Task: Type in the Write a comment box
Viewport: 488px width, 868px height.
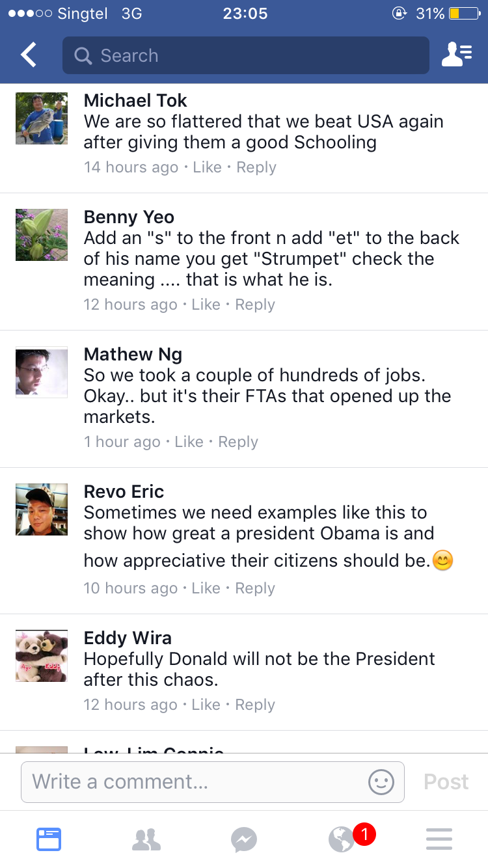Action: pos(195,781)
